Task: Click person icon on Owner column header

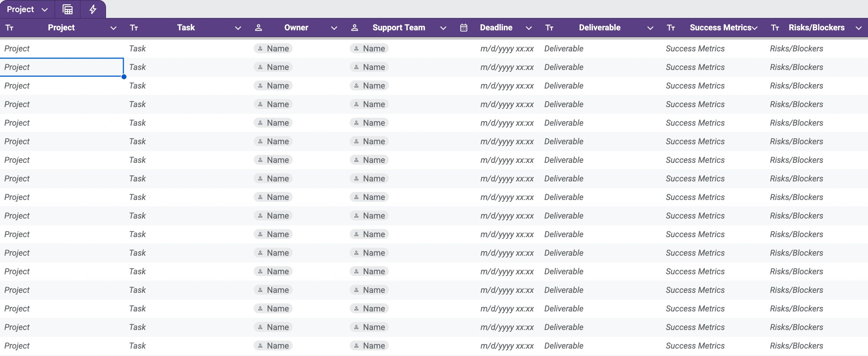Action: pos(259,28)
